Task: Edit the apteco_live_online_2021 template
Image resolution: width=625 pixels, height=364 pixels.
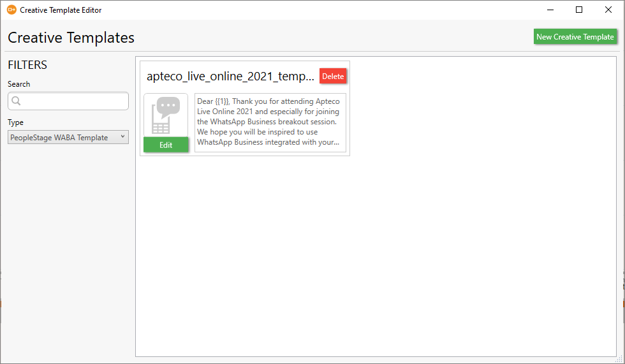Action: (x=166, y=145)
